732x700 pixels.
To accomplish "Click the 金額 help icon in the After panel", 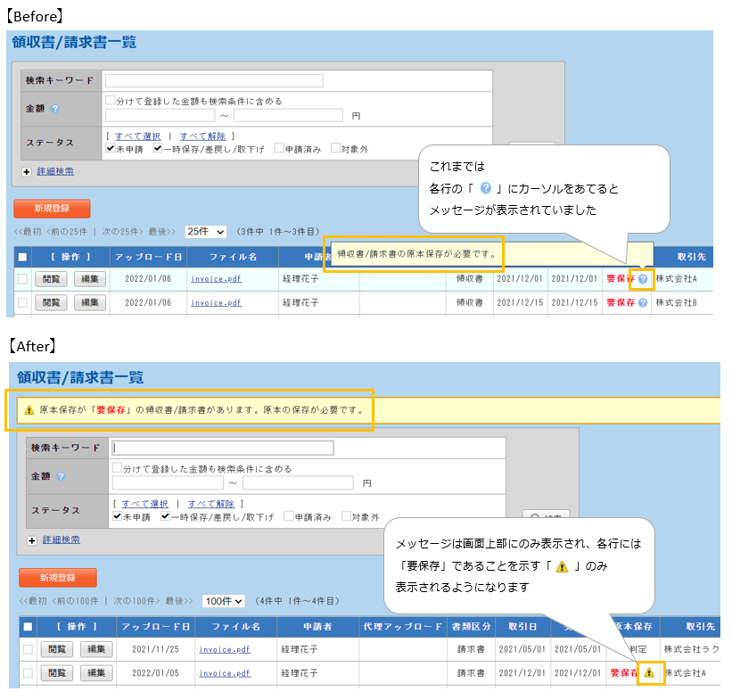I will (61, 476).
